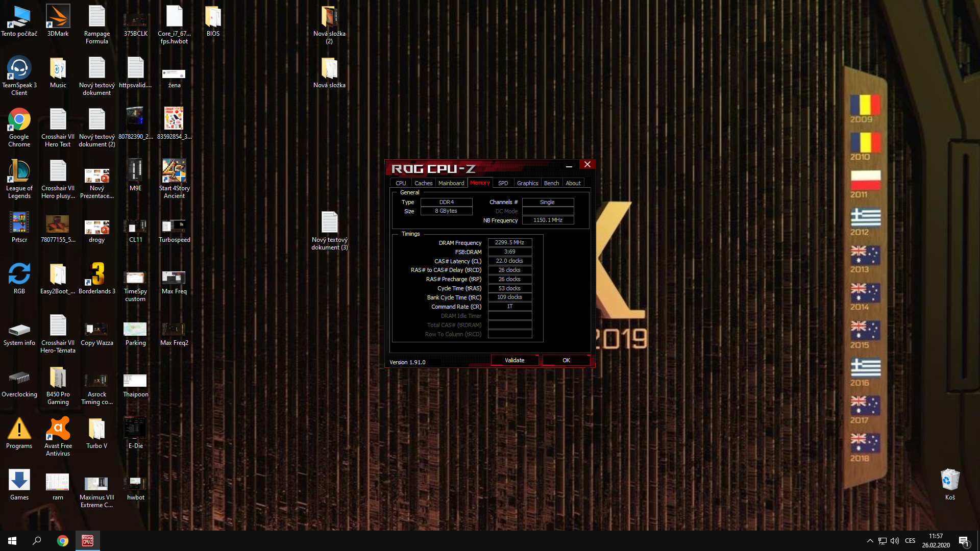Open the Graphics tab in CPU-Z
The width and height of the screenshot is (980, 551).
point(527,183)
